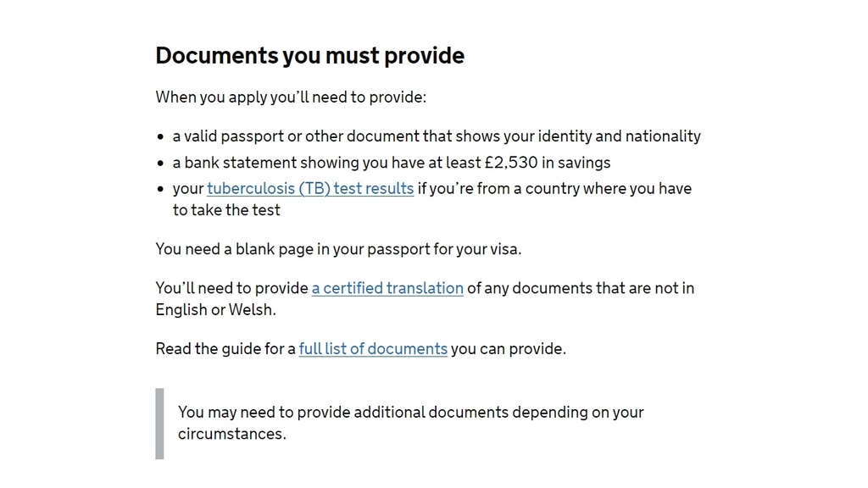Click the blank page in passport sentence
The width and height of the screenshot is (868, 488).
click(338, 249)
